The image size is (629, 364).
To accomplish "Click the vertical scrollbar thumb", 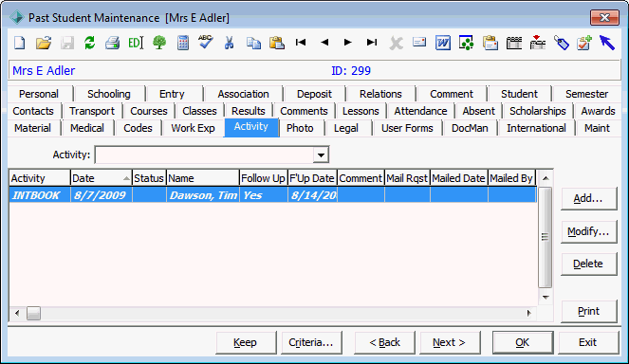I will pyautogui.click(x=546, y=237).
